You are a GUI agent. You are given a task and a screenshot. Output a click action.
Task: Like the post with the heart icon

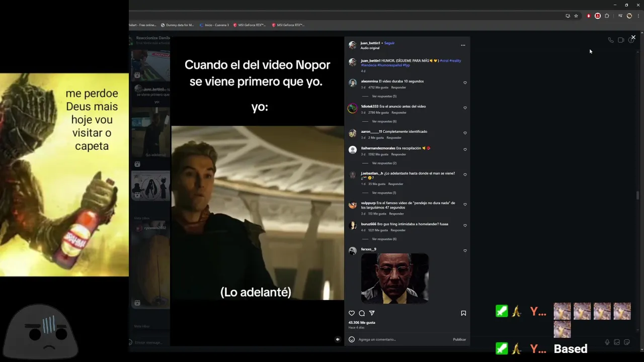click(x=352, y=313)
